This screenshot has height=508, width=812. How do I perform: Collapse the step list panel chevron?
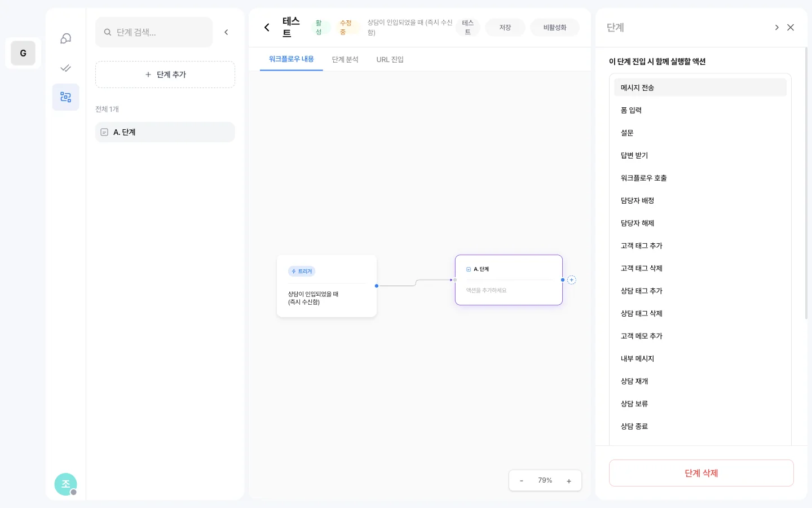(x=226, y=32)
